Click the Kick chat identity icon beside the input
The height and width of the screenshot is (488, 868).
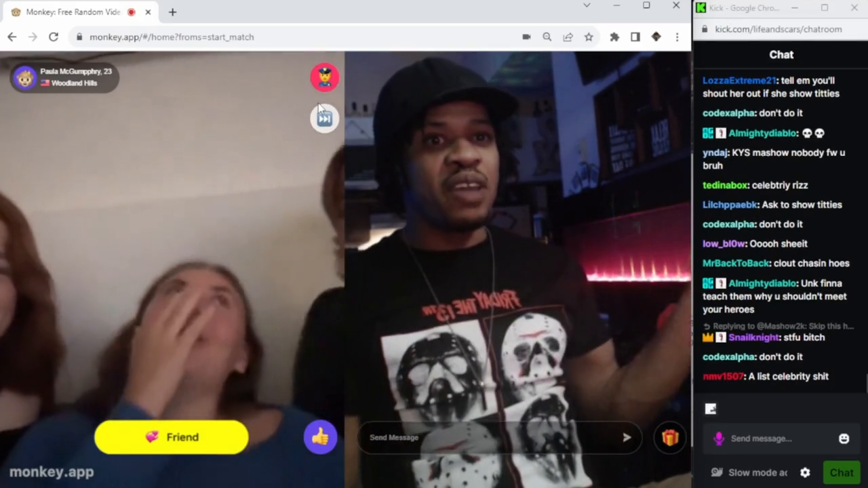point(719,439)
